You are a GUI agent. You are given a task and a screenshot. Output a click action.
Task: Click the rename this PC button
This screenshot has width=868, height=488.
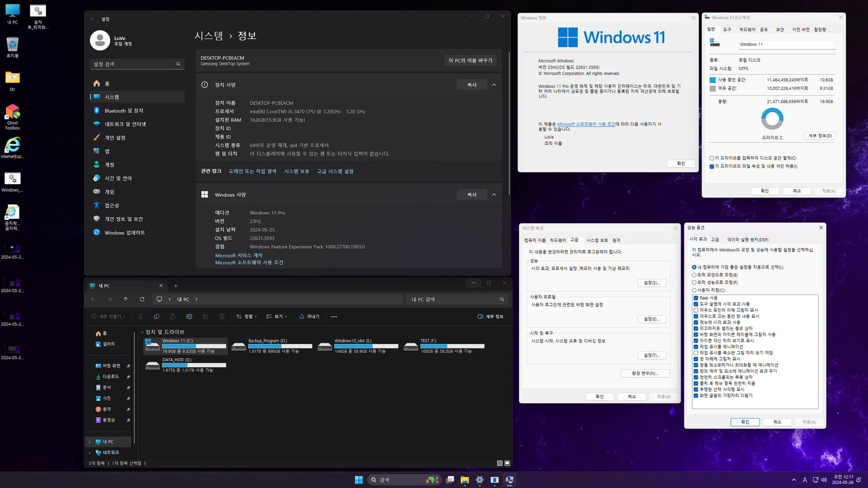click(470, 61)
